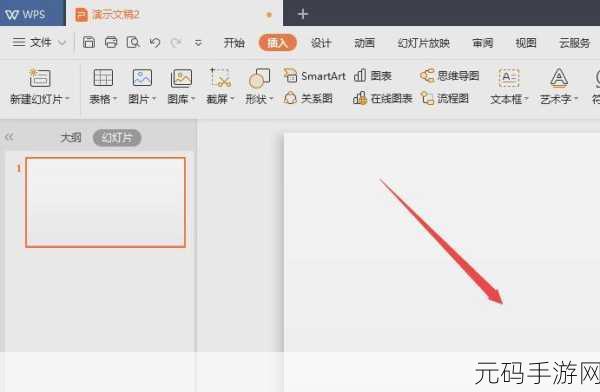Click the 关系图 button

tap(308, 99)
